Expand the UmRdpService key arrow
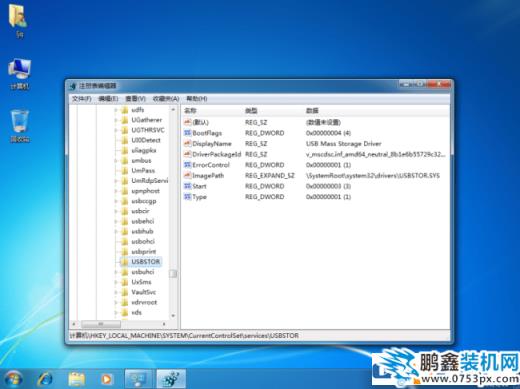The image size is (520, 389). coord(116,181)
